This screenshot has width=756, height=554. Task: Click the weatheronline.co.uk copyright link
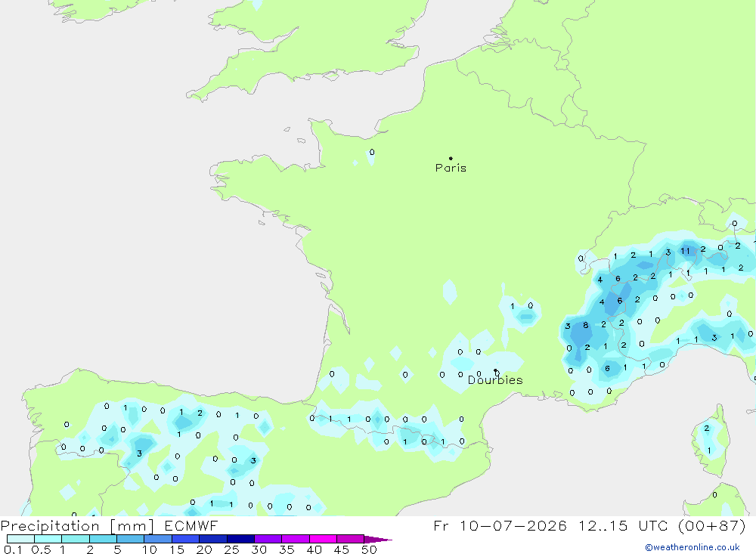coord(692,547)
